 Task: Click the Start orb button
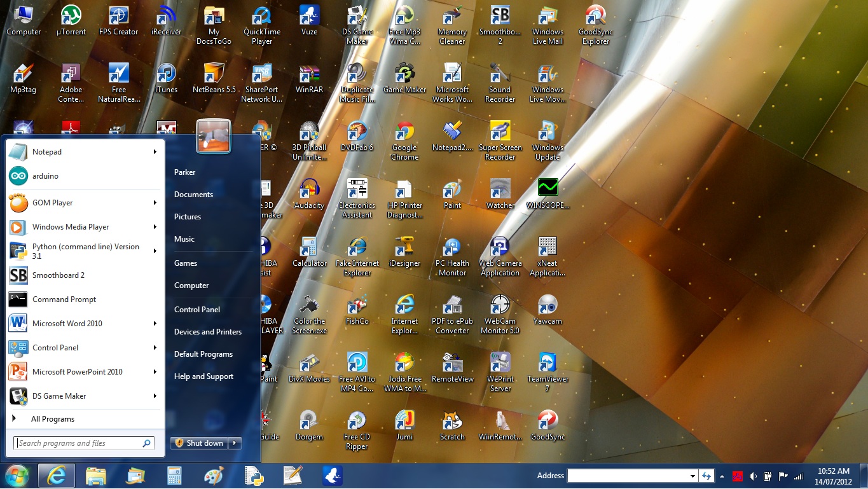click(17, 476)
